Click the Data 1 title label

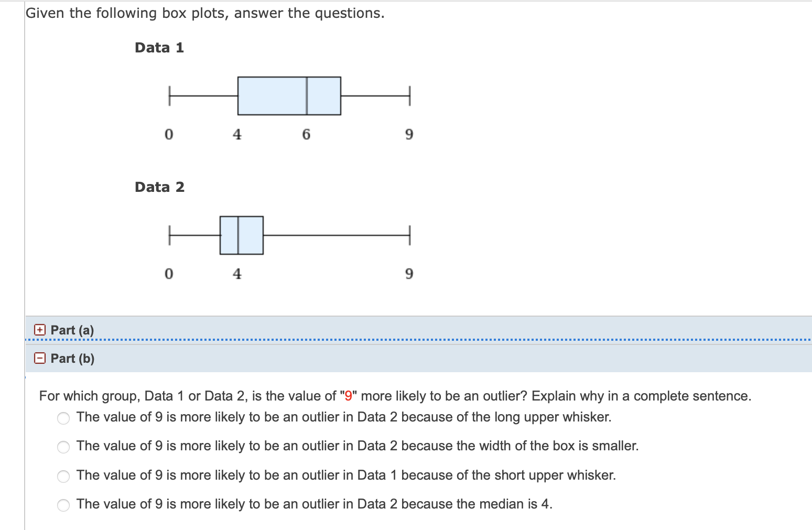pos(160,47)
